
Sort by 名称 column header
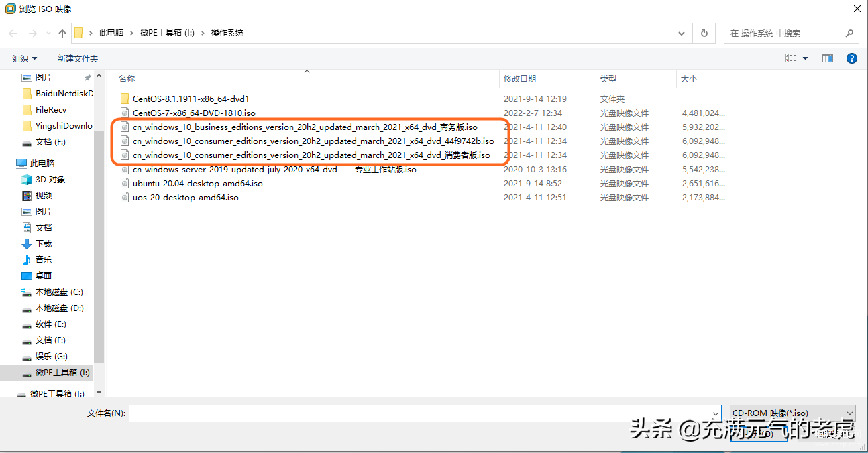[x=127, y=79]
